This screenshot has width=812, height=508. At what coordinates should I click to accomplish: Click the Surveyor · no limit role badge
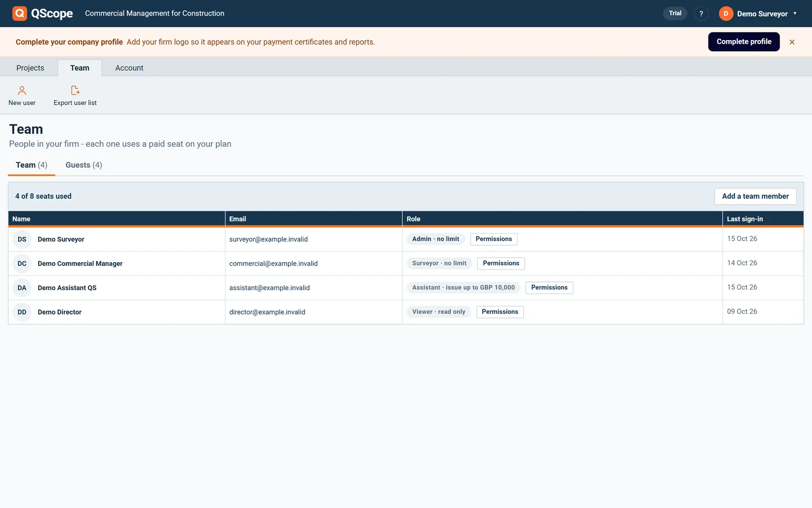point(439,264)
